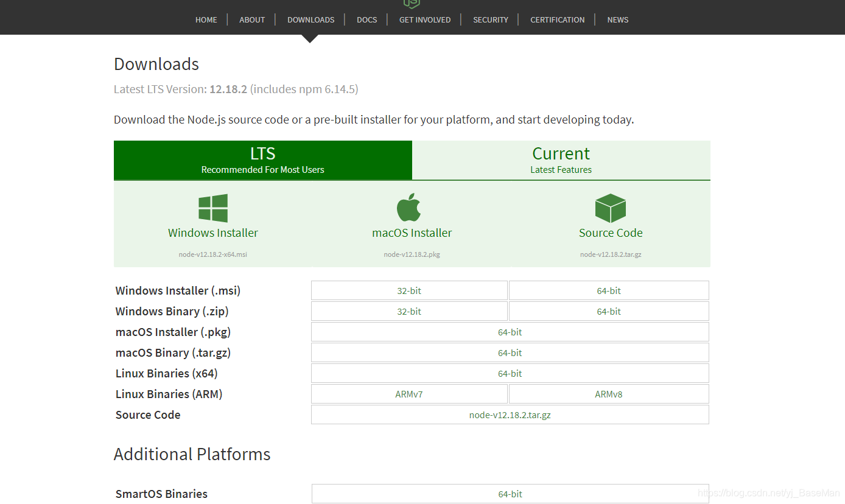Download Linux Binaries (x64) 64-bit

coord(510,373)
